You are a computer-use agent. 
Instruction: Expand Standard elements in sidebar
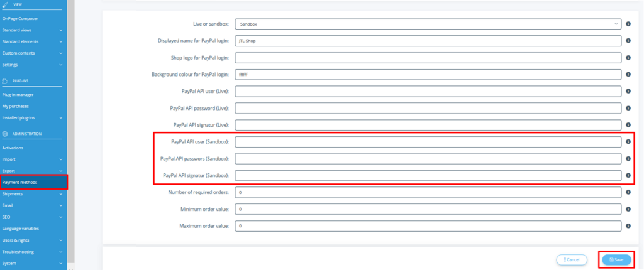(x=61, y=42)
